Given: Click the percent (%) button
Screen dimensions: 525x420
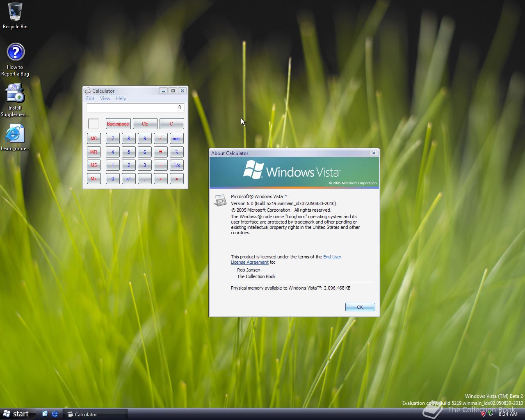Looking at the screenshot, I should point(177,152).
